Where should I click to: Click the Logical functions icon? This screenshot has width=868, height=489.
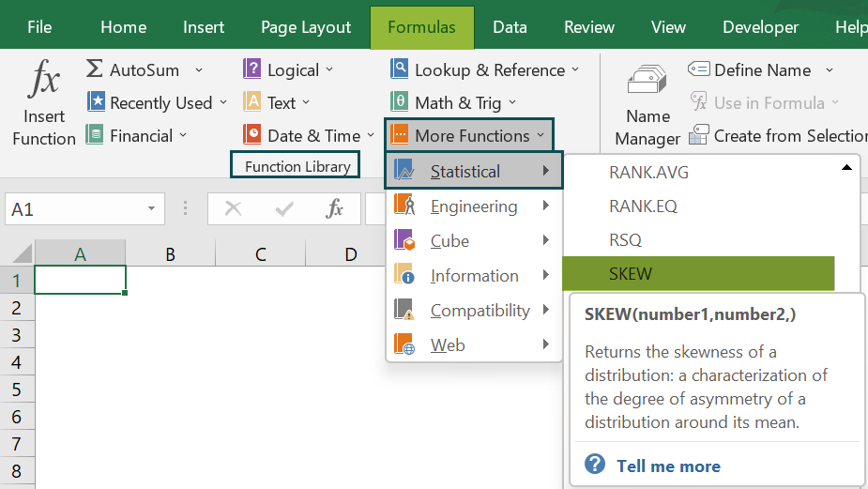pyautogui.click(x=252, y=69)
